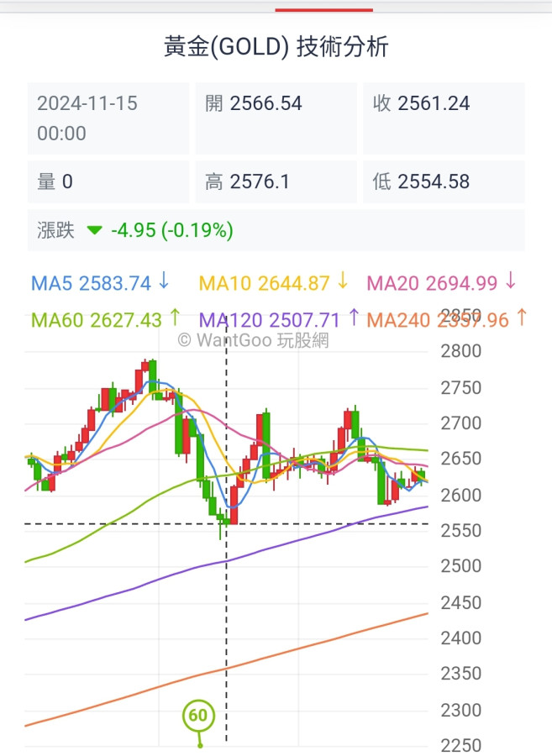
Task: Click the yellow down arrow after MA10
Action: click(x=343, y=281)
